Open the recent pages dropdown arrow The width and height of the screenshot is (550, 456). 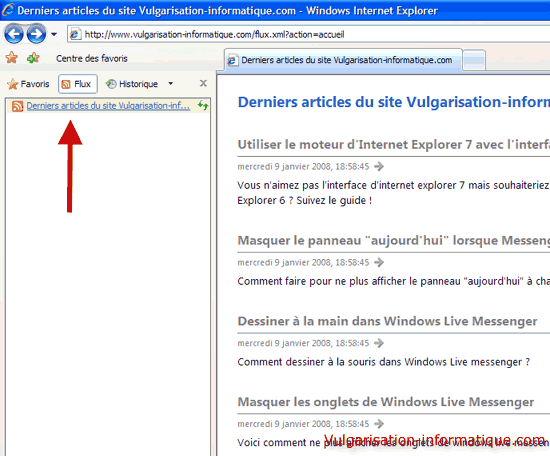point(54,34)
